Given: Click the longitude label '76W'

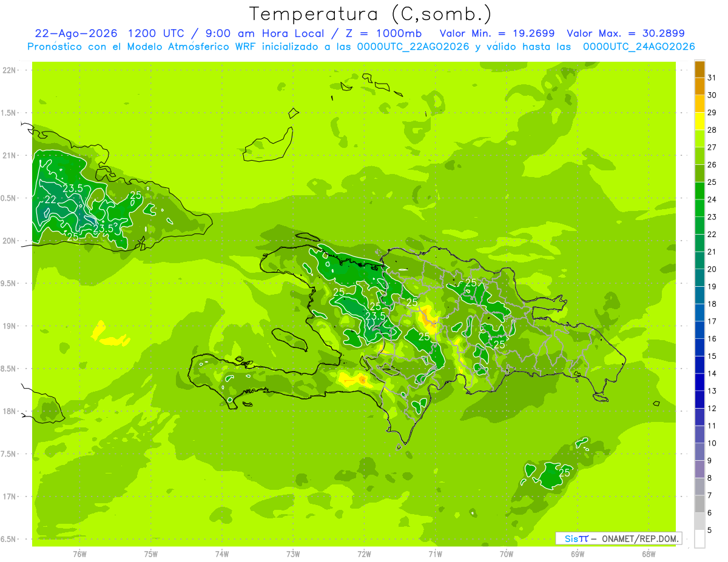Looking at the screenshot, I should 79,554.
